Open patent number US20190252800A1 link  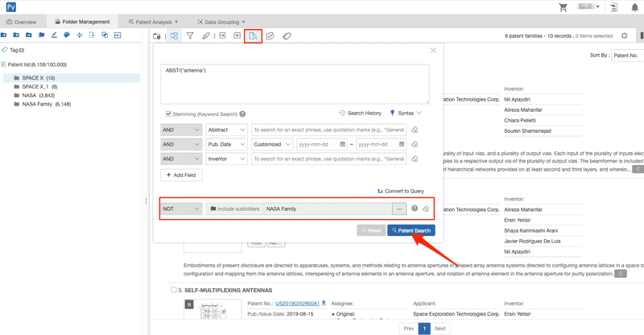[x=297, y=304]
